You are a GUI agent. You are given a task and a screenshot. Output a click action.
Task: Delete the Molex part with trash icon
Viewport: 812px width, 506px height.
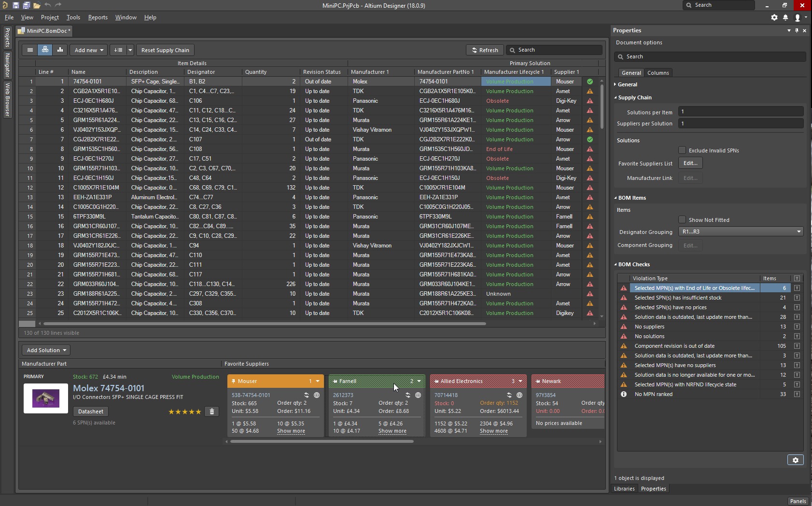tap(211, 411)
